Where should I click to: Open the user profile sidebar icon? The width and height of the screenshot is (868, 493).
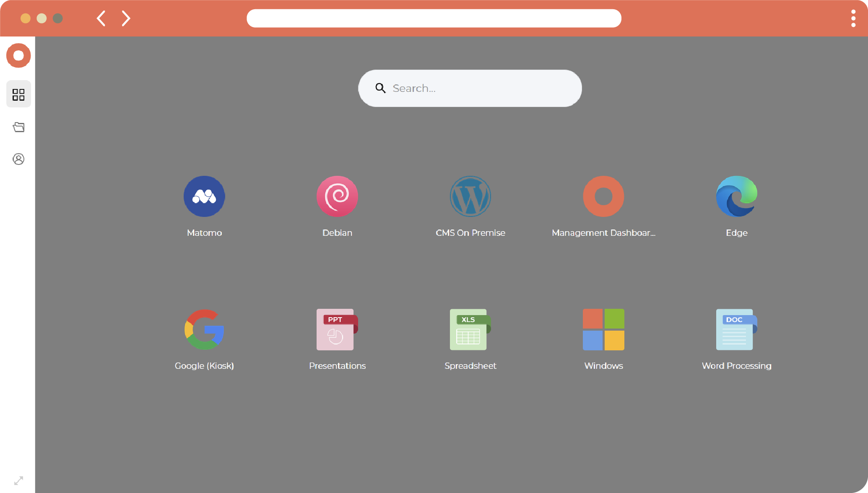(18, 159)
